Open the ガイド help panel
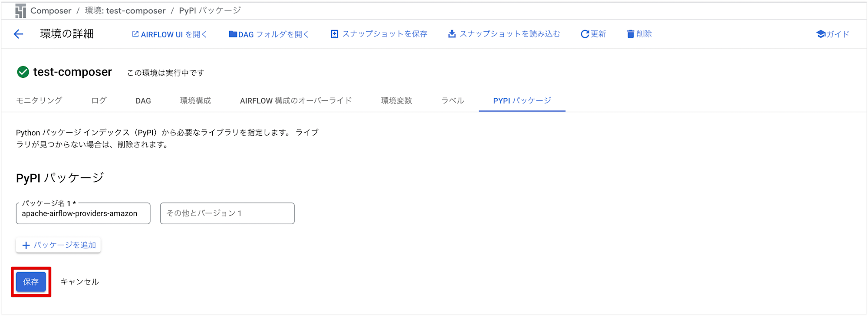 [x=833, y=34]
